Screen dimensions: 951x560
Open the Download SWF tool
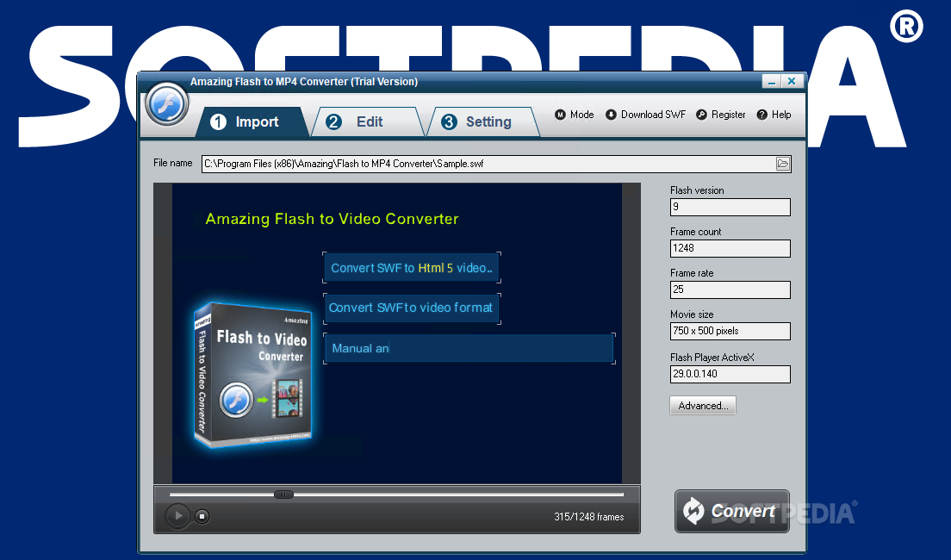pyautogui.click(x=645, y=114)
